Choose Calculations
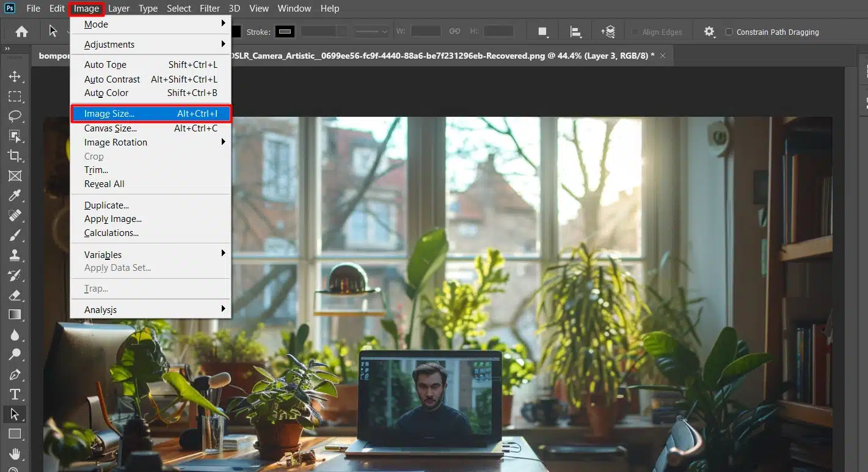Viewport: 868px width, 472px height. [150, 233]
